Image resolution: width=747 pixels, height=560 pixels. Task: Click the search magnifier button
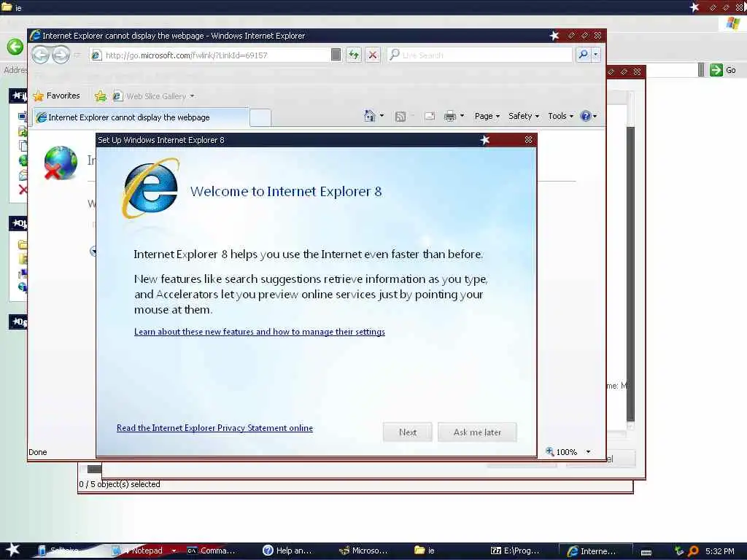click(583, 55)
